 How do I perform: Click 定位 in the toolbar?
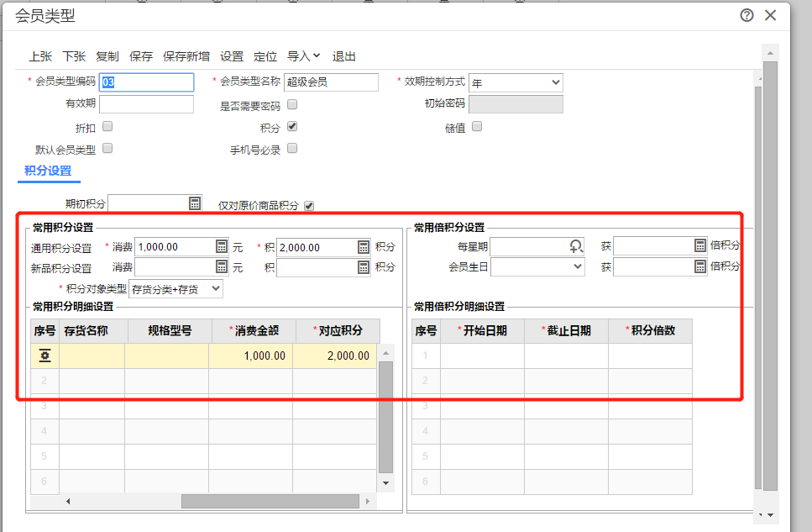point(265,56)
